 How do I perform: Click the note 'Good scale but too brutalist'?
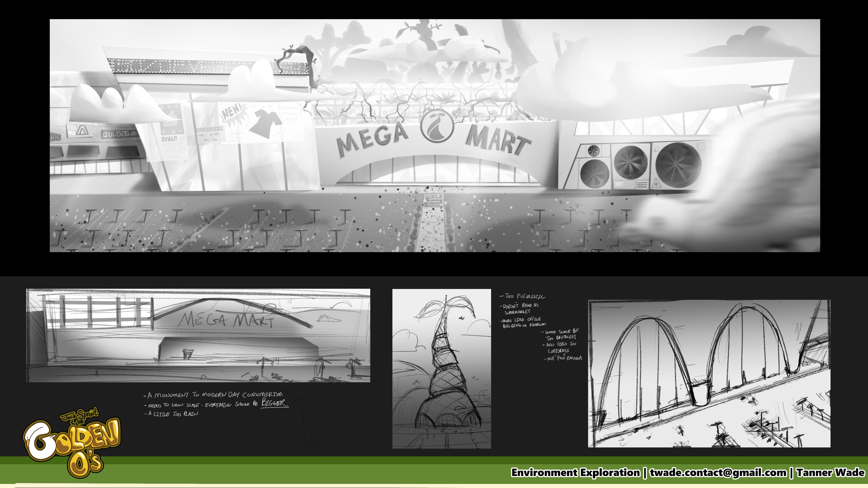pyautogui.click(x=560, y=334)
